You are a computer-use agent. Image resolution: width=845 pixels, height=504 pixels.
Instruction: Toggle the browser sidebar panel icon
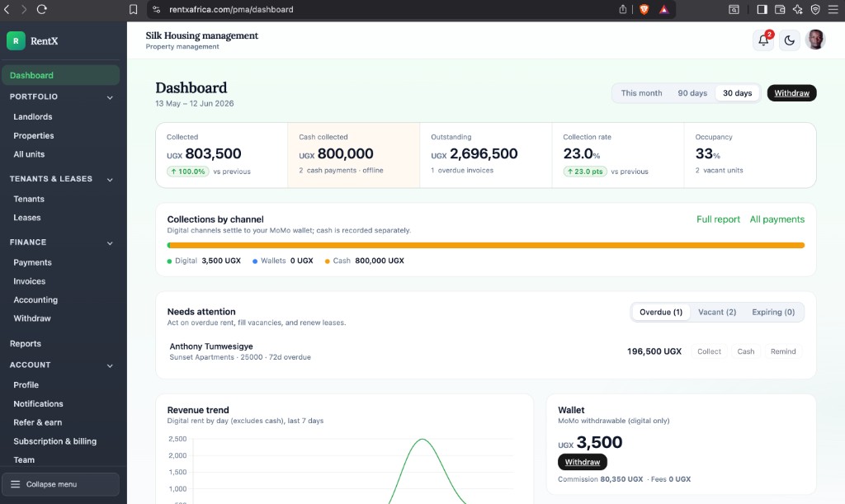click(762, 9)
